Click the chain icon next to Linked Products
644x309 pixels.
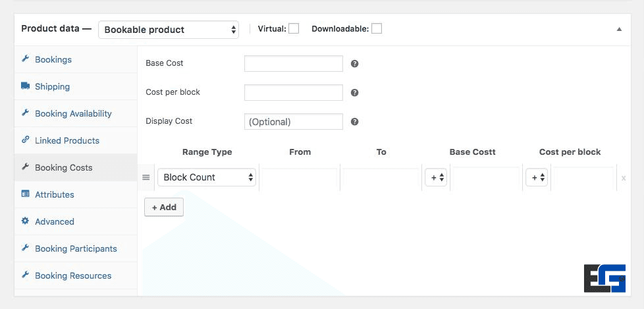coord(26,140)
